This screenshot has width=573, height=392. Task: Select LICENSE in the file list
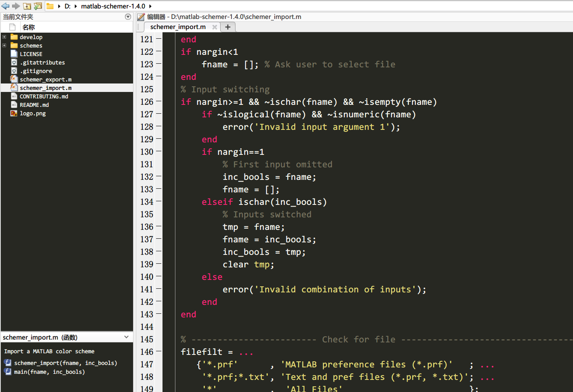31,54
